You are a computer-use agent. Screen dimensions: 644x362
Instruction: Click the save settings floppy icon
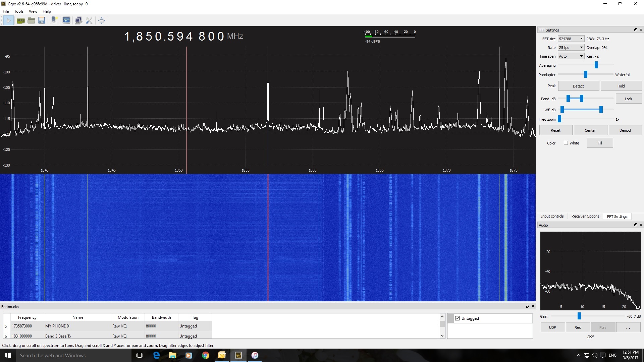click(42, 21)
